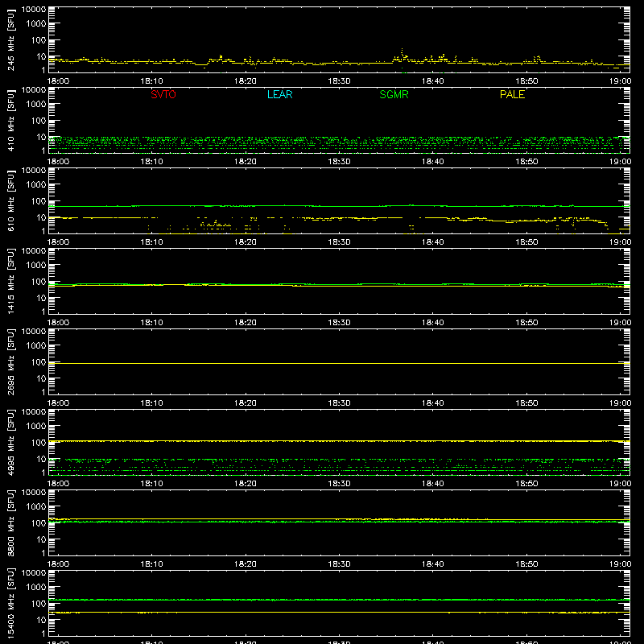Image resolution: width=644 pixels, height=644 pixels.
Task: Select the 1415 MHz [SFU] axis title
Action: click(10, 281)
